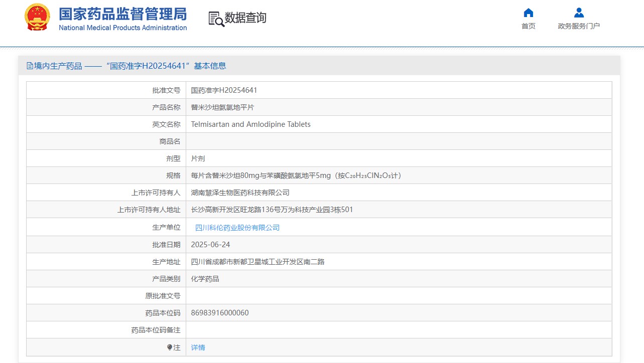Click the 上市许可持有人地址 row label

tap(149, 210)
